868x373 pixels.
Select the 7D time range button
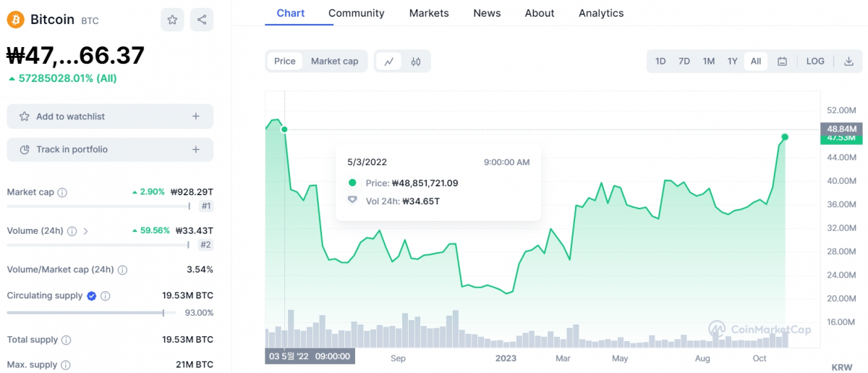(x=684, y=62)
